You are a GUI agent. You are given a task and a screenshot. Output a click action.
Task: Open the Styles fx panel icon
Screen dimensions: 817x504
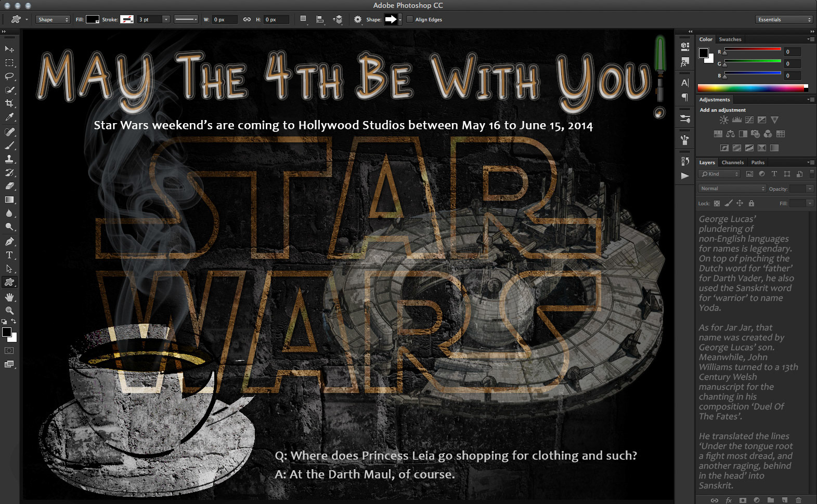coord(685,62)
